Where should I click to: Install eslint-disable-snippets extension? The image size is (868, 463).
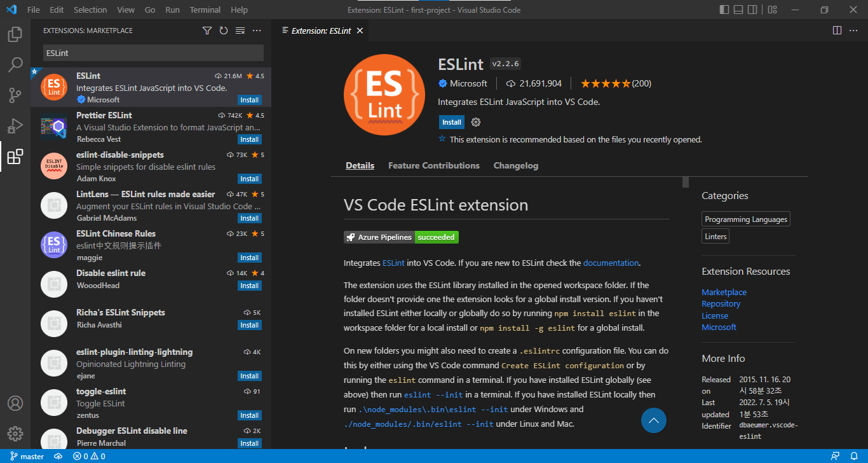pos(249,179)
